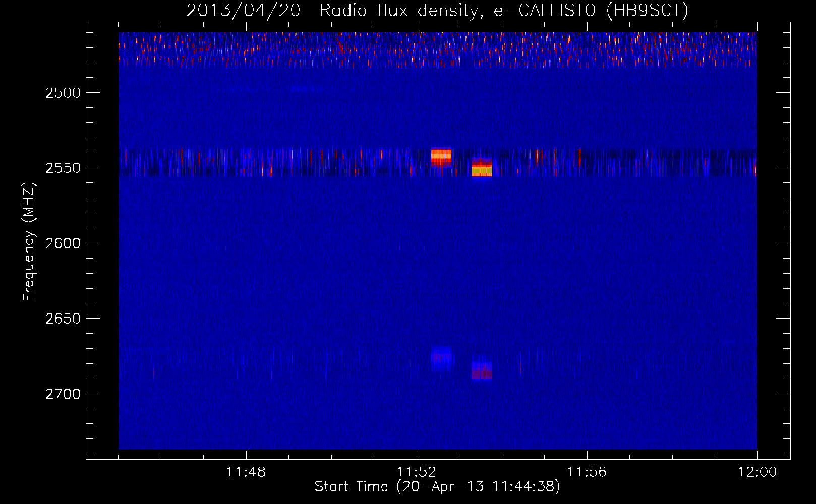Click the 2550 frequency axis label
The image size is (816, 504).
63,168
